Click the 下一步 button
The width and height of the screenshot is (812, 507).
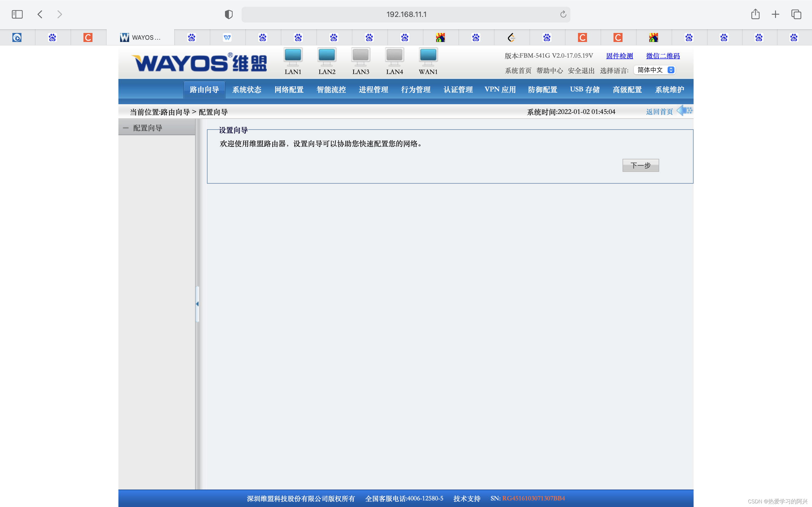pyautogui.click(x=640, y=165)
